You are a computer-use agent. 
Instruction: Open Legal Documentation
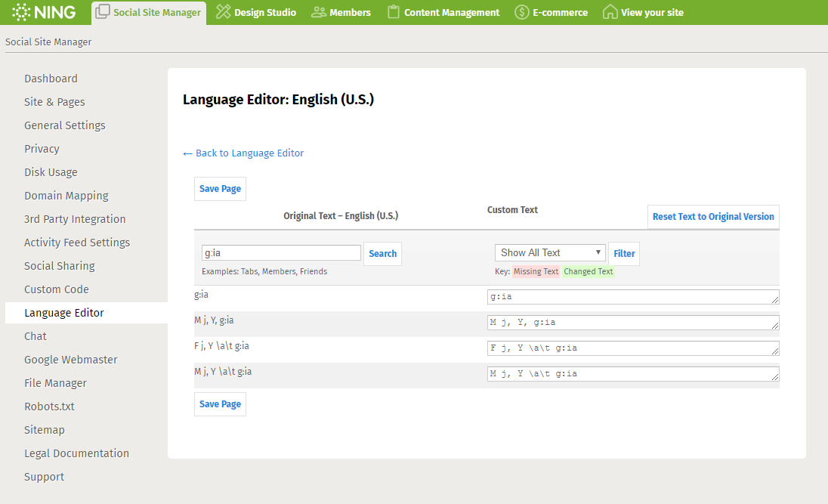pyautogui.click(x=76, y=453)
